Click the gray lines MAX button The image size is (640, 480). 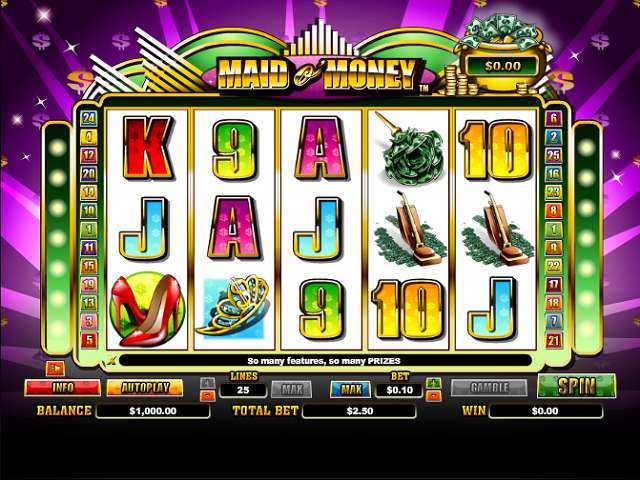[291, 389]
